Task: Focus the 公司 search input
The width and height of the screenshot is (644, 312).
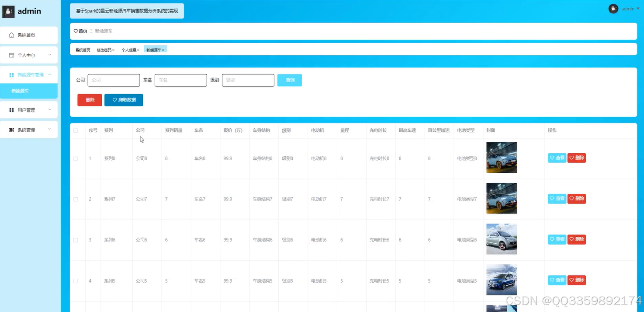Action: pos(114,80)
